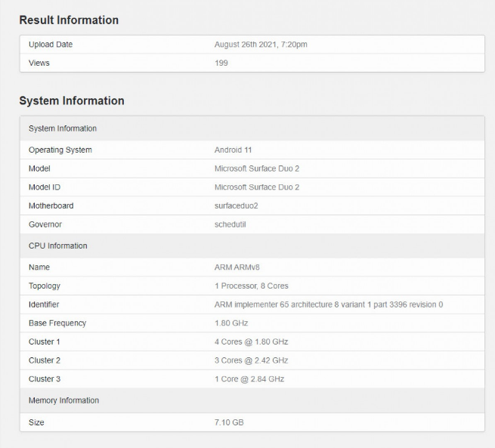The width and height of the screenshot is (495, 448).
Task: Click the '3 Cores @ 2.42 GHz' value
Action: 252,360
